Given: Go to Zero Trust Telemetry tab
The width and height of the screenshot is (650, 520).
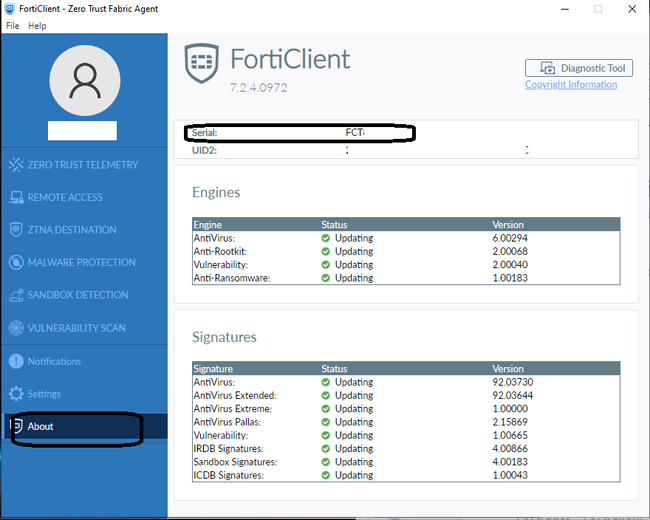Looking at the screenshot, I should (x=83, y=165).
